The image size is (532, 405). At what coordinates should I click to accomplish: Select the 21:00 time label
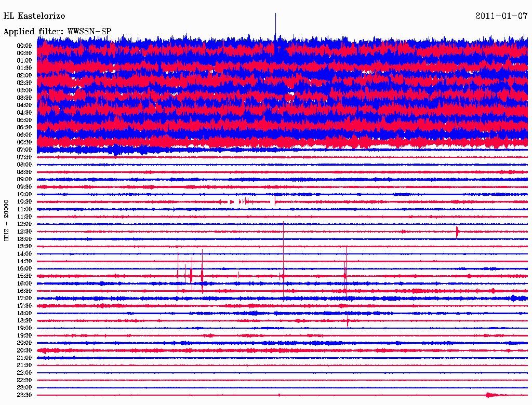tap(24, 358)
